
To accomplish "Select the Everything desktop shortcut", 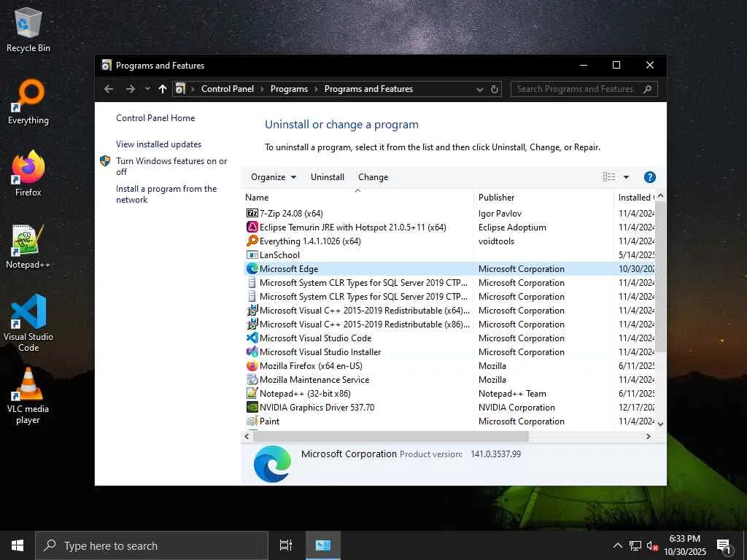I will click(28, 102).
